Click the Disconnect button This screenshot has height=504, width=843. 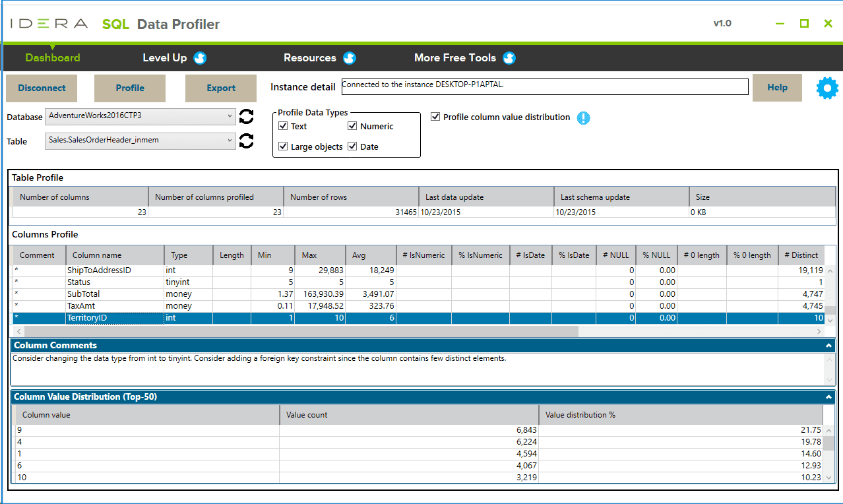tap(42, 88)
